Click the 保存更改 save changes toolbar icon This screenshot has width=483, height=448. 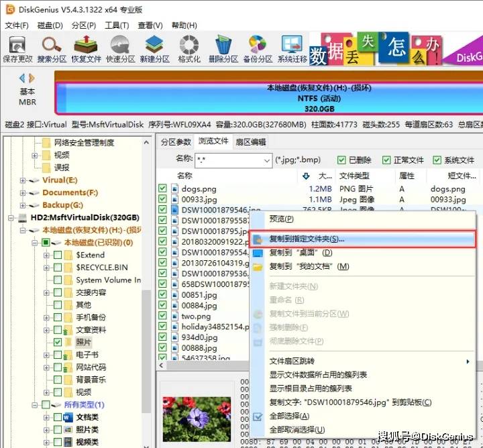point(18,48)
